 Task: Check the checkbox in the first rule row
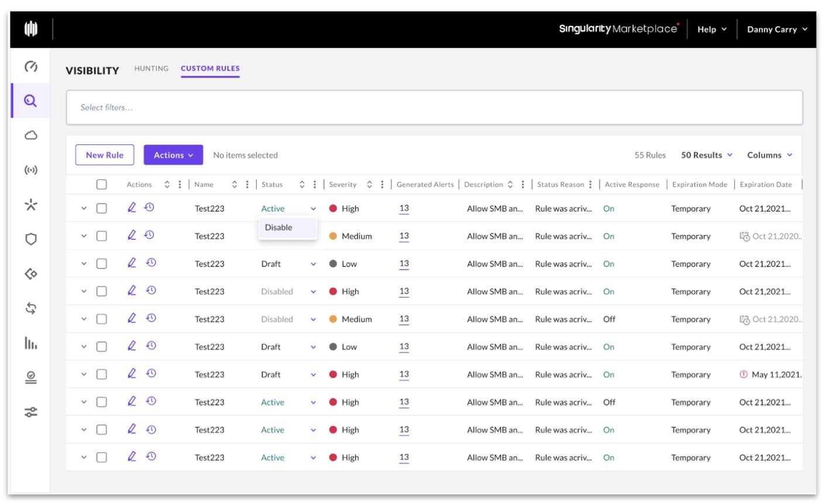102,209
